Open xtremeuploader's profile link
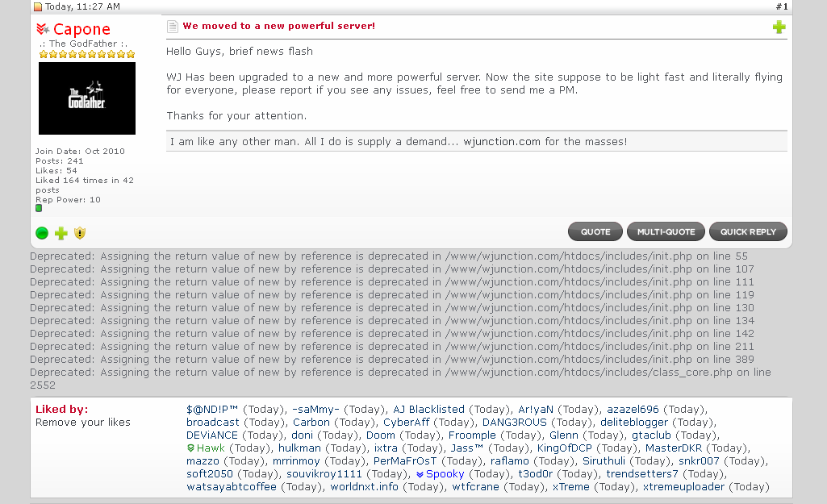827x504 pixels. [683, 486]
